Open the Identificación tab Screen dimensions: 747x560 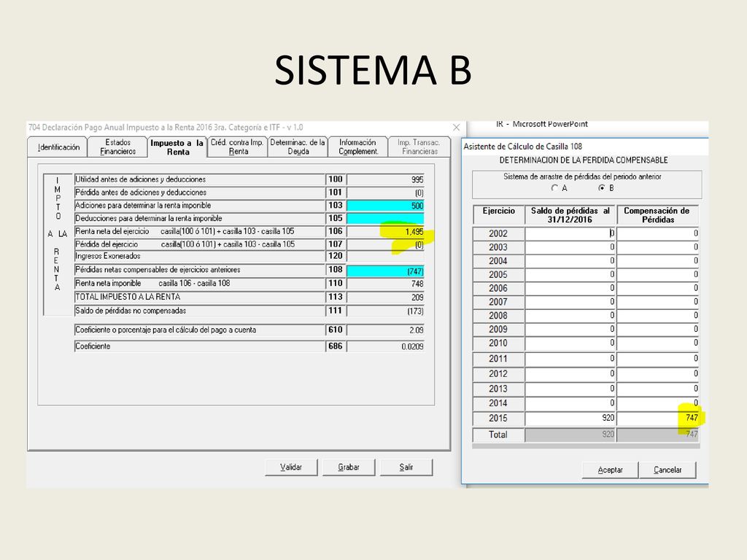[58, 147]
